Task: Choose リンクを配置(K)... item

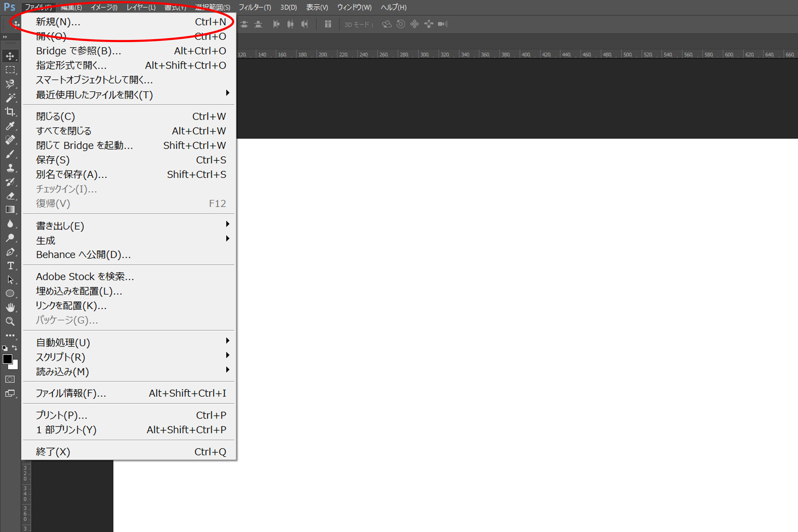Action: tap(129, 306)
